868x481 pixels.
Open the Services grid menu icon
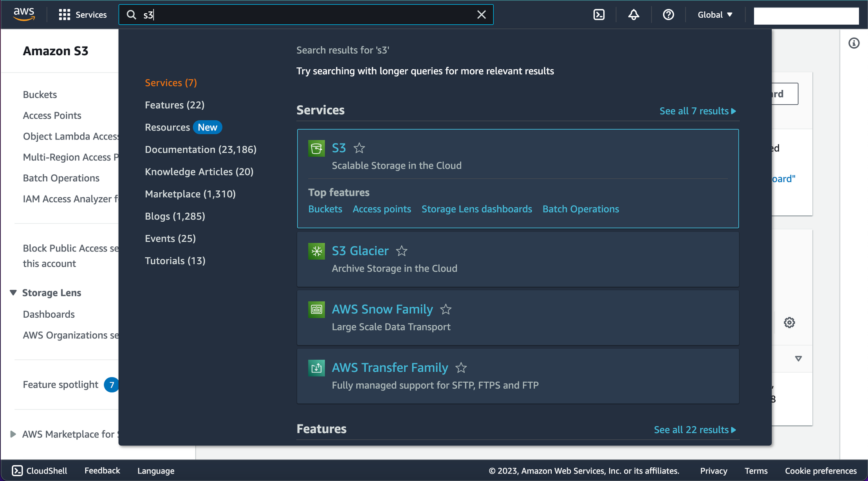(64, 15)
